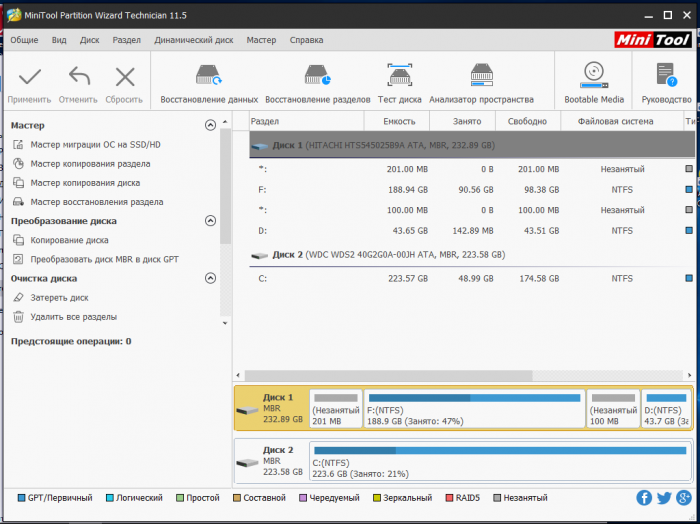Click the Facebook icon in status bar

(644, 498)
